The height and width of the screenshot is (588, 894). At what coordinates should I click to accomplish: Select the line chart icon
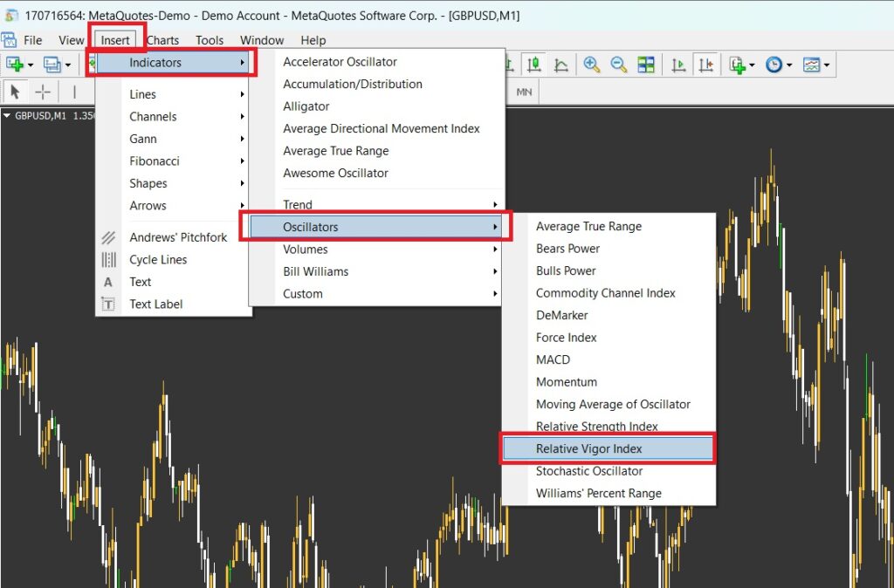click(x=561, y=65)
